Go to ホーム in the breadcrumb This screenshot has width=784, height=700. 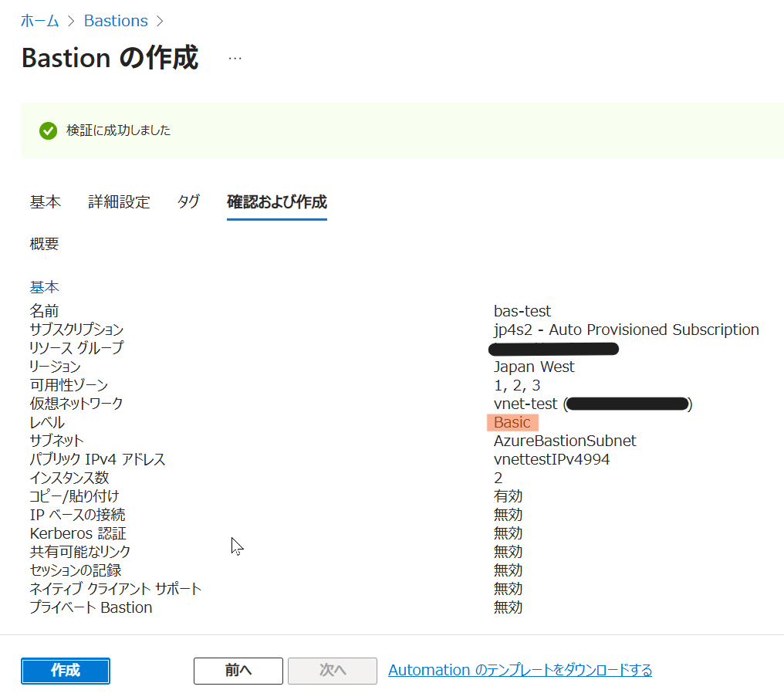[x=40, y=21]
